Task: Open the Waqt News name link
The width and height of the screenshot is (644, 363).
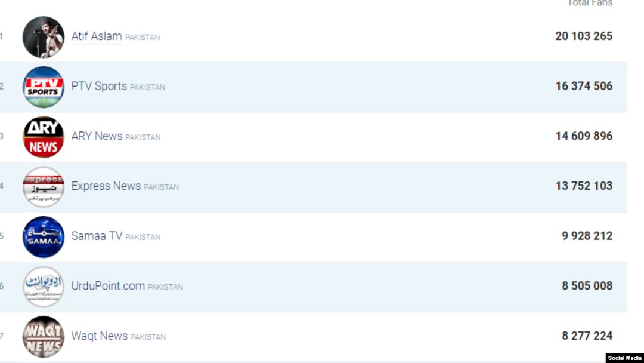Action: 100,336
